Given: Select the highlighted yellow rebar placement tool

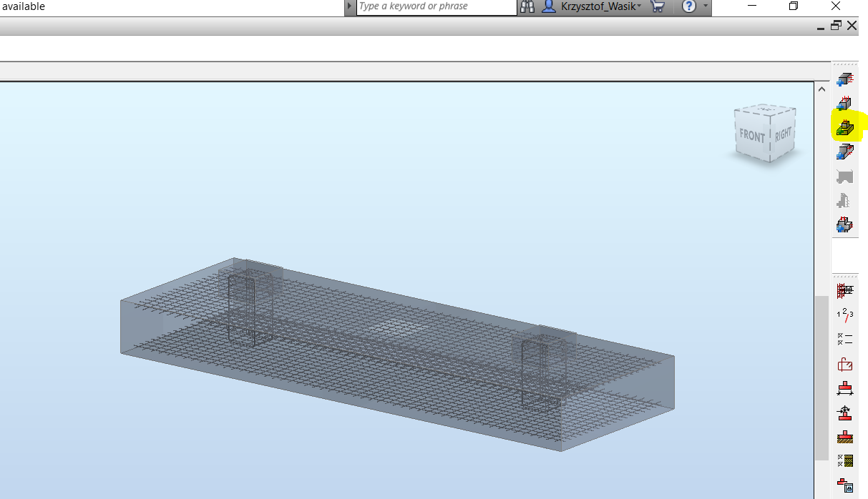Looking at the screenshot, I should click(x=844, y=129).
